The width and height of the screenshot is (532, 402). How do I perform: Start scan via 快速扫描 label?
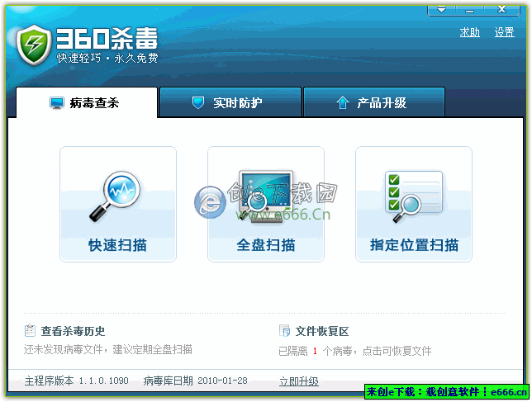[117, 245]
